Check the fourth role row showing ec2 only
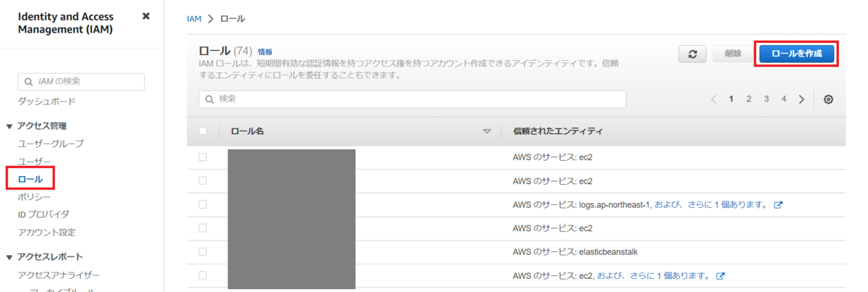The width and height of the screenshot is (868, 292). (203, 228)
